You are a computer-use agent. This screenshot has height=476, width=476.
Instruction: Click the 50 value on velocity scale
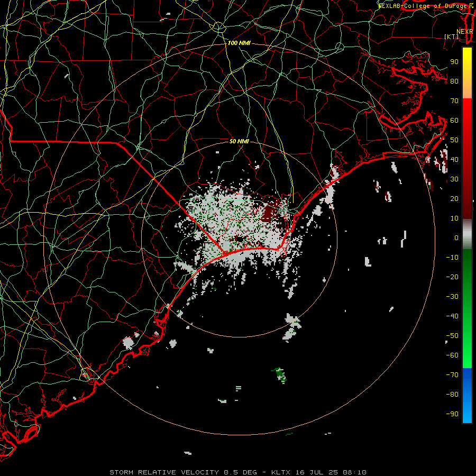point(454,140)
